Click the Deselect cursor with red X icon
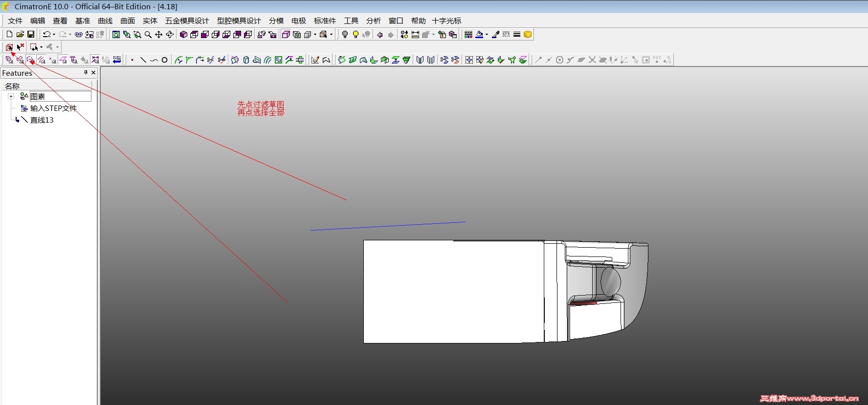The image size is (868, 405). 20,47
